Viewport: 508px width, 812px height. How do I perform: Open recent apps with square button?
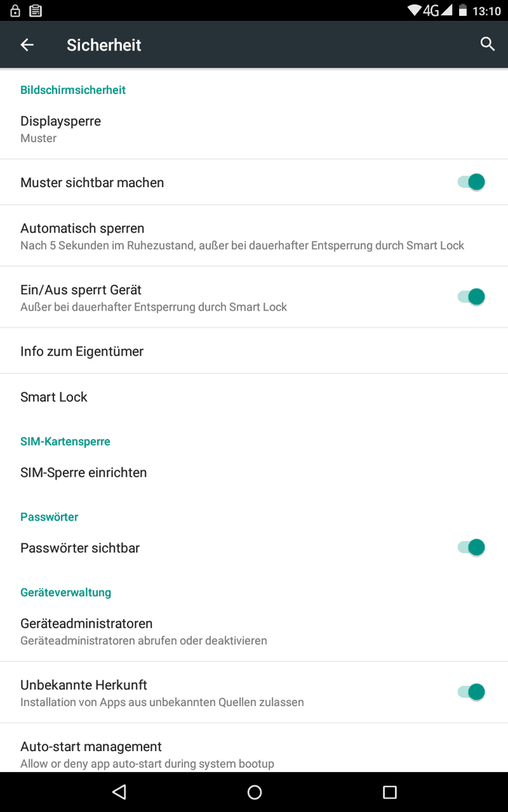pyautogui.click(x=389, y=792)
